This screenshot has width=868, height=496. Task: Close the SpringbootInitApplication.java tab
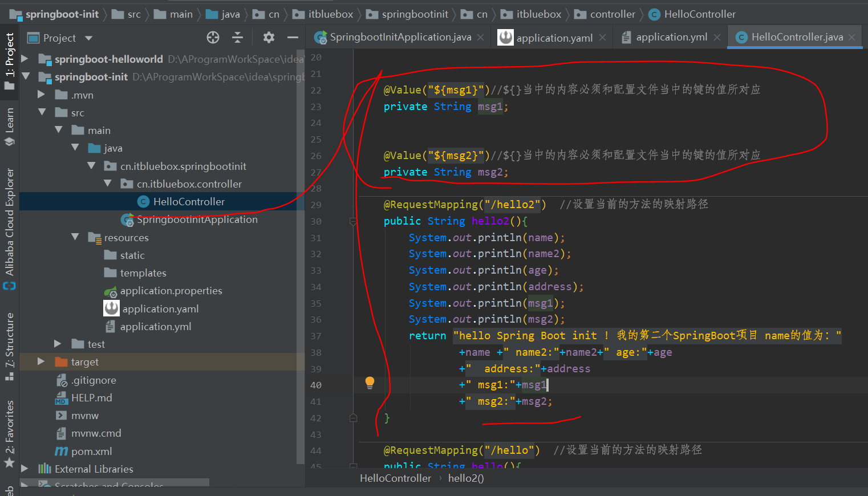[x=481, y=38]
